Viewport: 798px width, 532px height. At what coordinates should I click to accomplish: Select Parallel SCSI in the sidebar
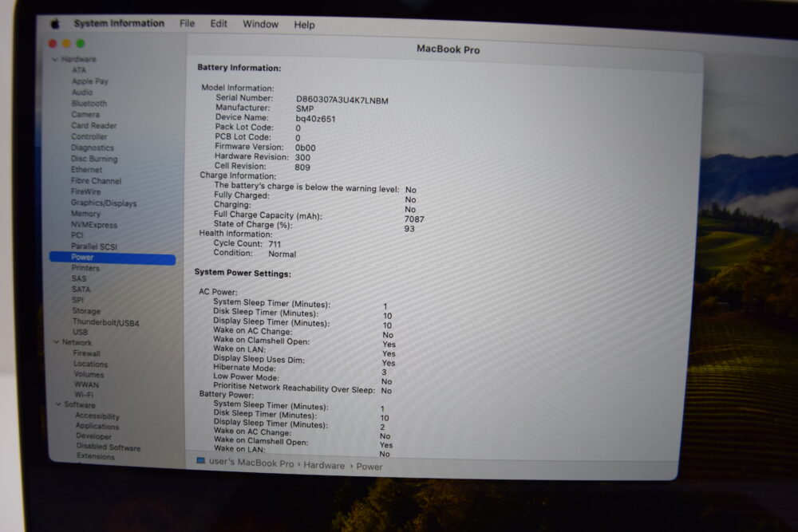(x=94, y=246)
